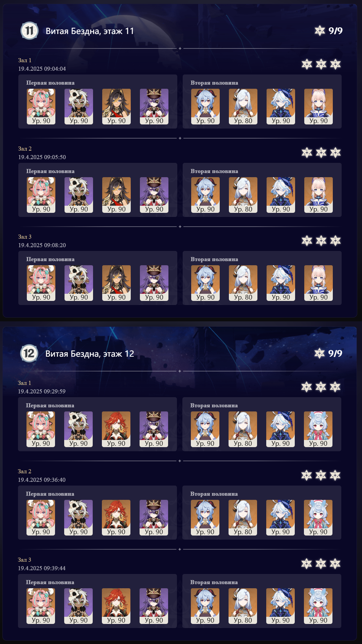
Task: Click the "Вторая половина" label in floor 12 Зал 2
Action: [214, 494]
